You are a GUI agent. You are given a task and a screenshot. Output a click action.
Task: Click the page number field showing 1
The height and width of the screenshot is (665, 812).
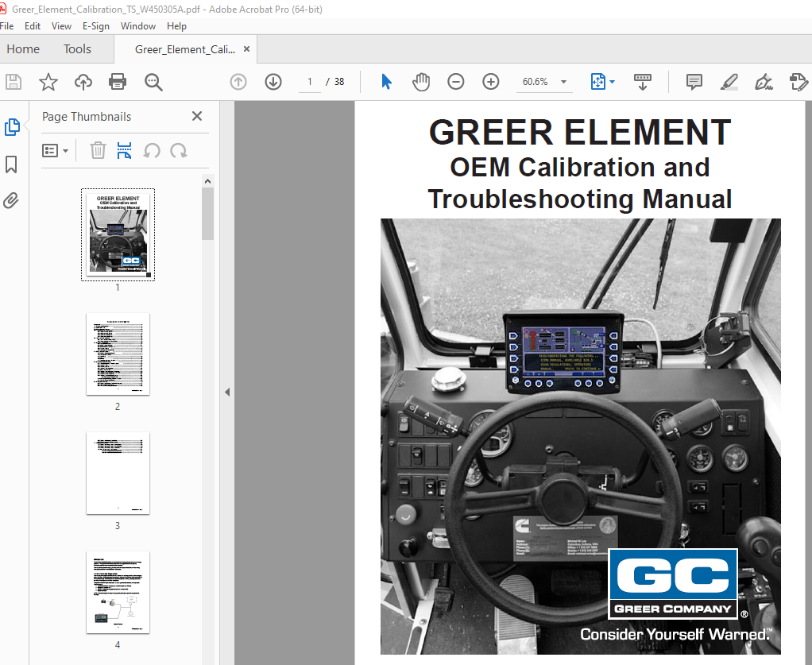pos(310,82)
